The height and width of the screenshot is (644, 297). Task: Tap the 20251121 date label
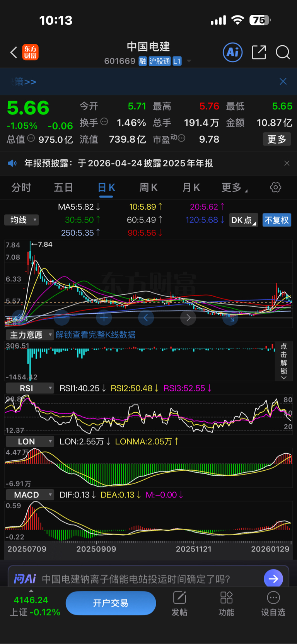(x=194, y=549)
